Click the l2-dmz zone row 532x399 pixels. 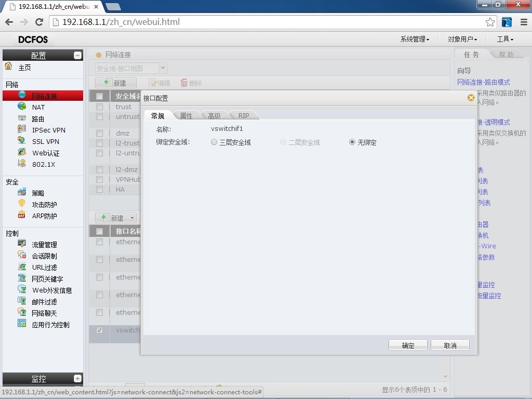coord(115,169)
